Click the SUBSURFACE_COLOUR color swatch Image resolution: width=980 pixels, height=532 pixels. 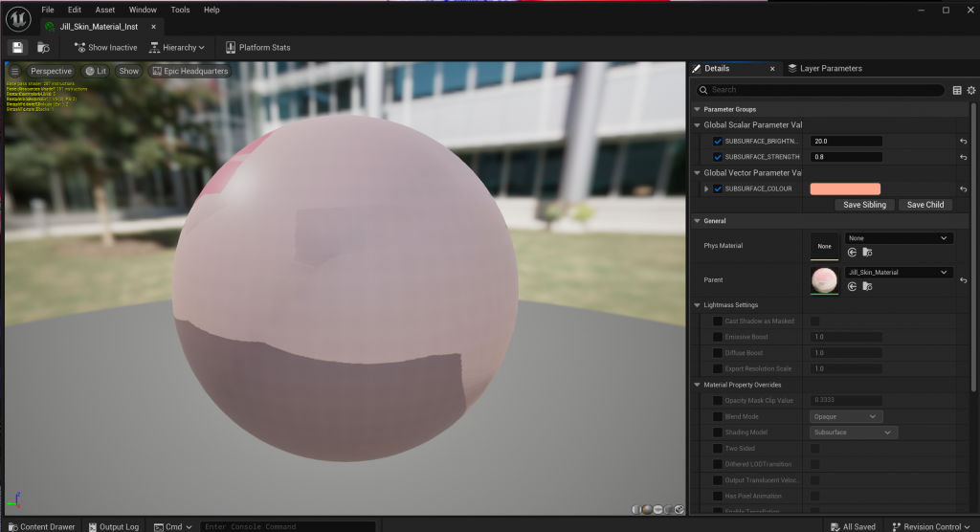tap(845, 189)
